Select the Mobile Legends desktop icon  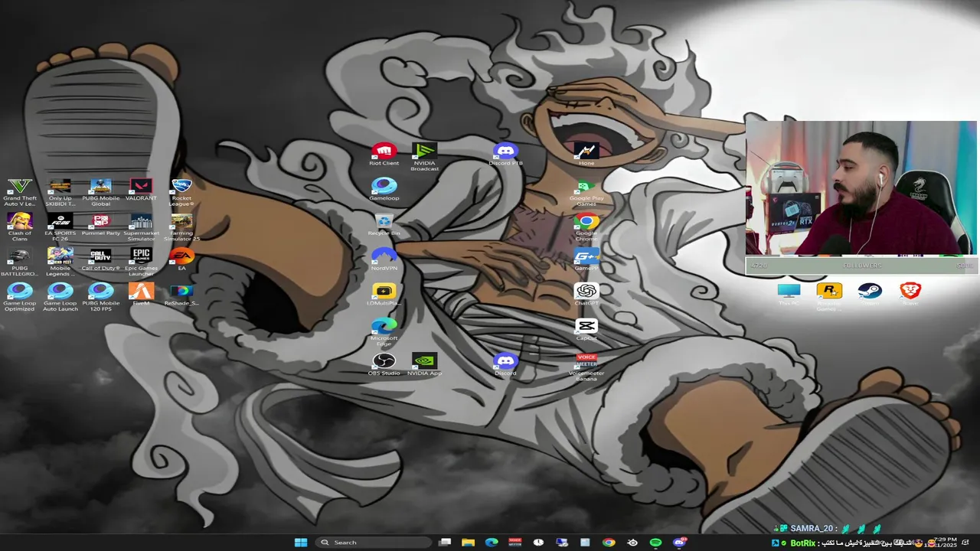(x=60, y=262)
